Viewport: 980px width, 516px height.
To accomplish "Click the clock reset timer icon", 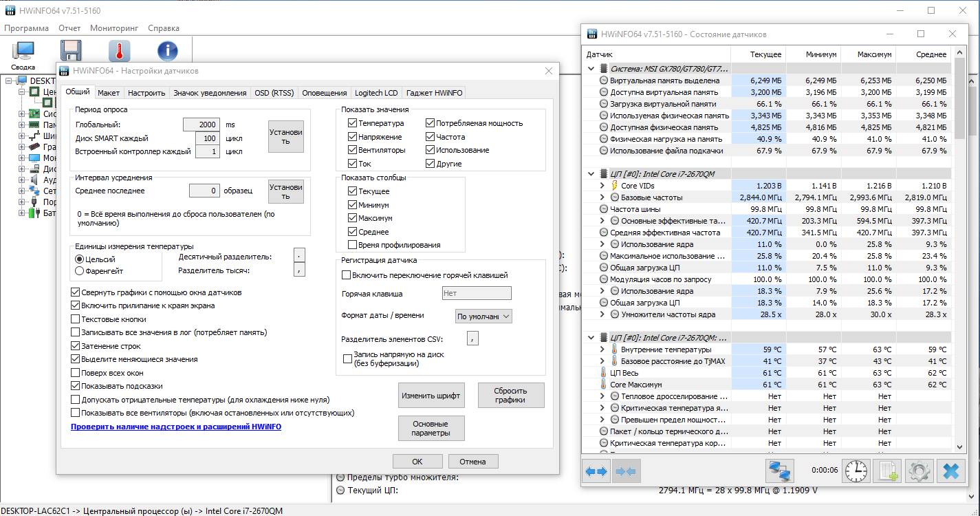I will 856,471.
